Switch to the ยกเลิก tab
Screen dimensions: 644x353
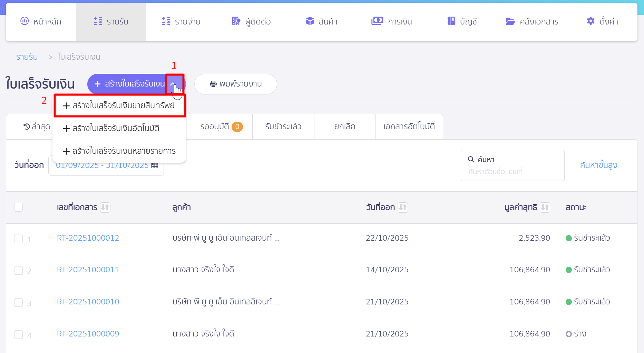pos(345,126)
